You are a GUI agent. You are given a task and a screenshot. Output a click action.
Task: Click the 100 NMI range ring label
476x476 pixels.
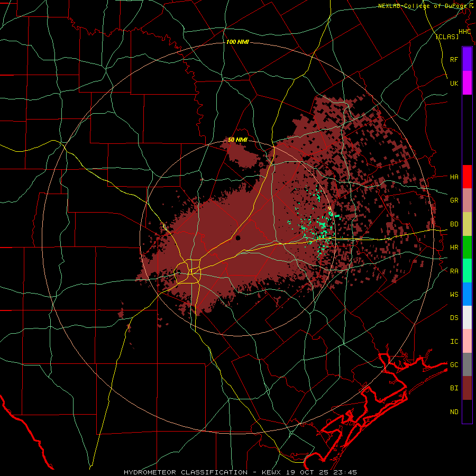click(237, 42)
